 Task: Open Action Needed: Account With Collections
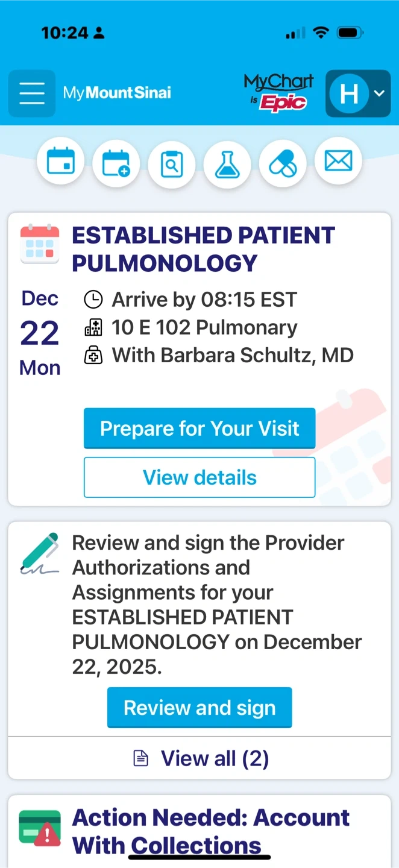(211, 831)
